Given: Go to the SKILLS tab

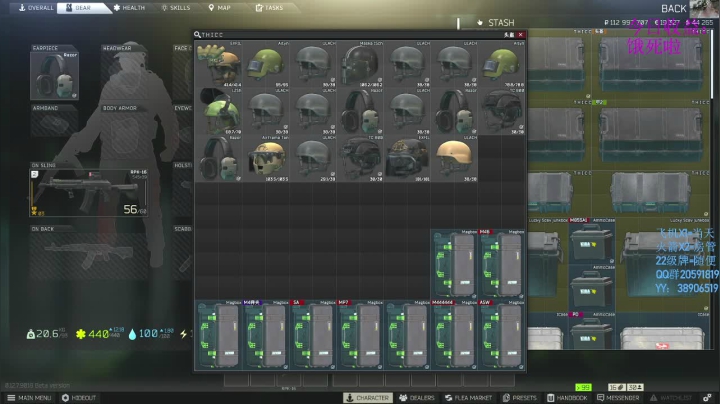Looking at the screenshot, I should pos(176,8).
